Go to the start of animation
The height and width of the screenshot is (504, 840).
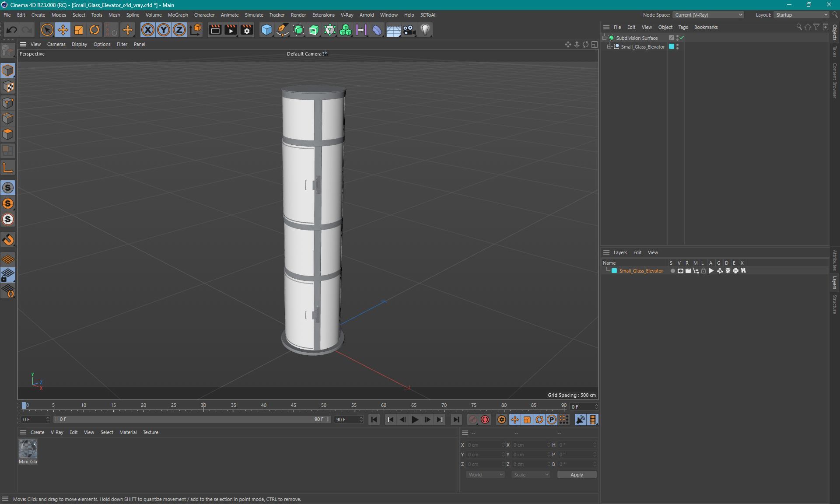coord(374,420)
